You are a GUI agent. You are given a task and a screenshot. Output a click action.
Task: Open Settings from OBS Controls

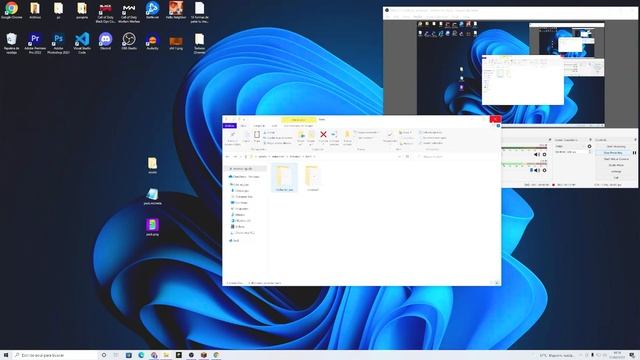(616, 171)
